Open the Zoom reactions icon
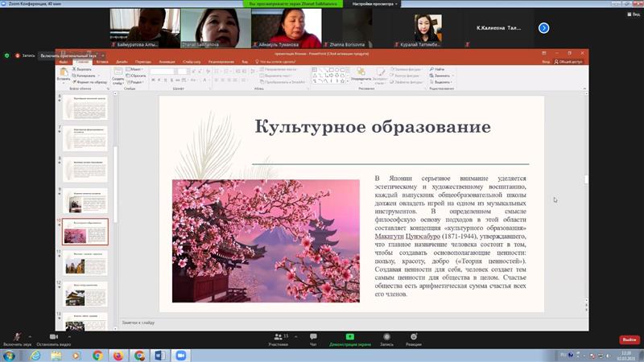The width and height of the screenshot is (644, 362). pos(413,338)
